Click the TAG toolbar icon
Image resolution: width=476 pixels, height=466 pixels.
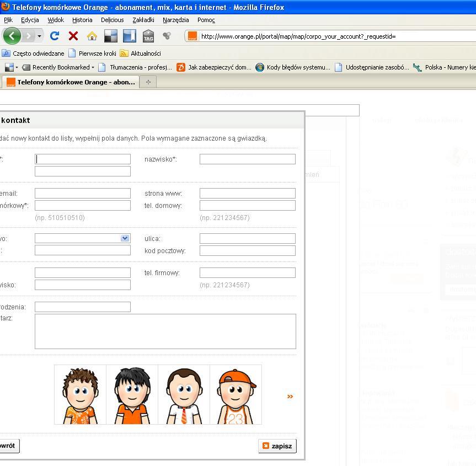tap(148, 36)
